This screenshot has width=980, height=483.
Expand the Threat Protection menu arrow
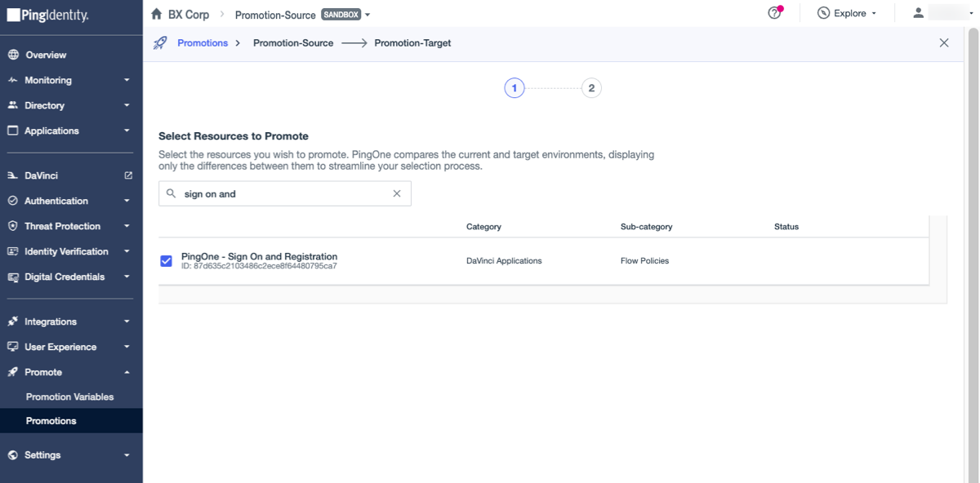click(127, 226)
